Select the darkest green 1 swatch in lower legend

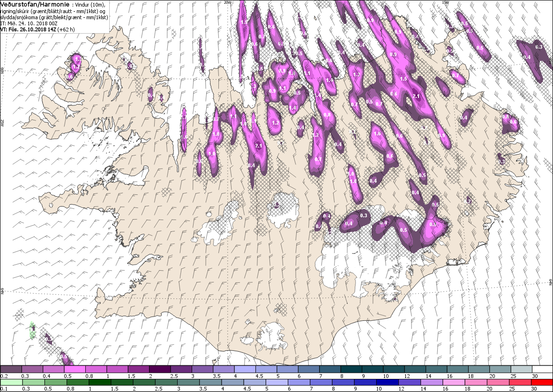click(99, 383)
